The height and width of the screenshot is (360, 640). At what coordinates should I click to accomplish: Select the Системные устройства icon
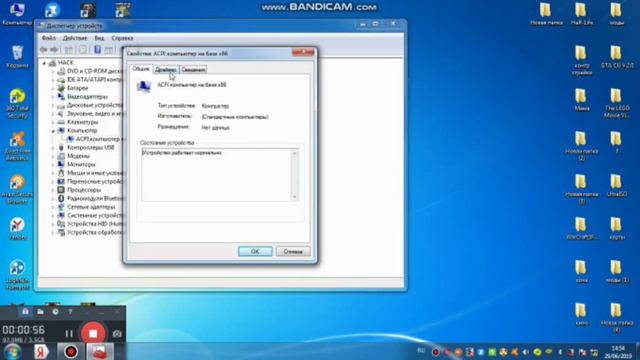click(61, 215)
